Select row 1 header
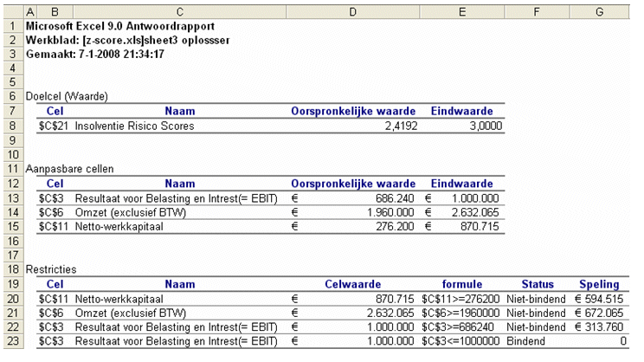Screen dimensions: 644x362 (x=13, y=26)
